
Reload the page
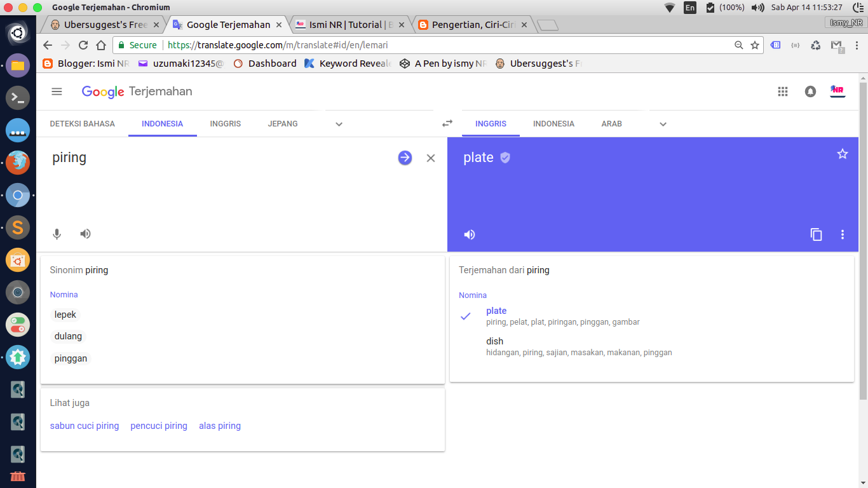[x=83, y=45]
